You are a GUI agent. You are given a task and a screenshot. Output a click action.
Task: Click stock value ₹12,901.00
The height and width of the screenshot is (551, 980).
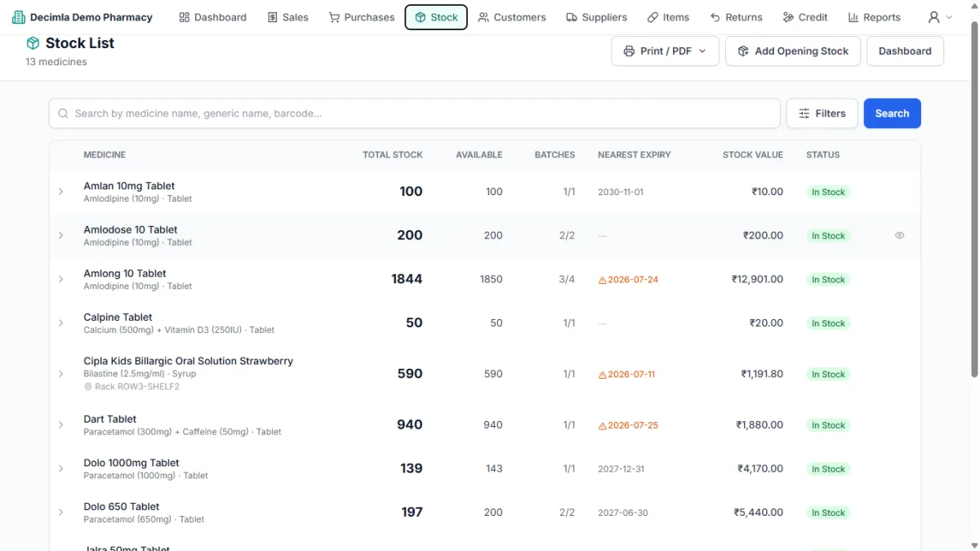click(x=757, y=279)
